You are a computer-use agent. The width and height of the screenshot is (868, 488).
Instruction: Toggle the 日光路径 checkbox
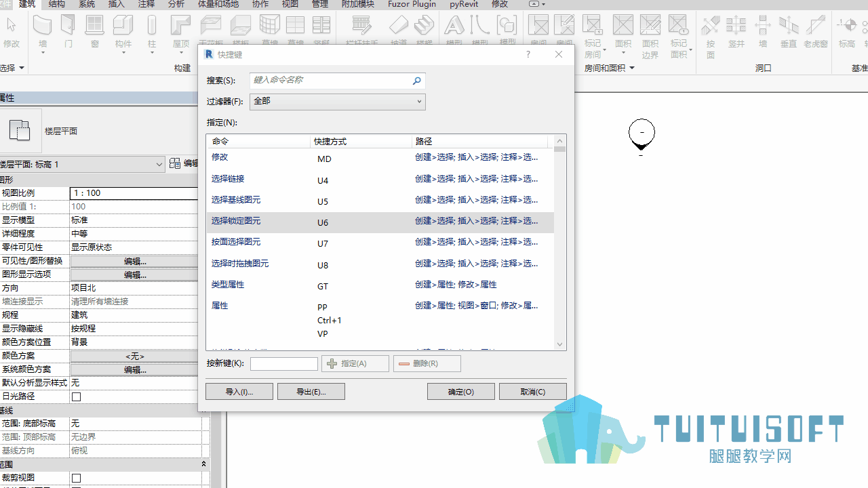[76, 396]
